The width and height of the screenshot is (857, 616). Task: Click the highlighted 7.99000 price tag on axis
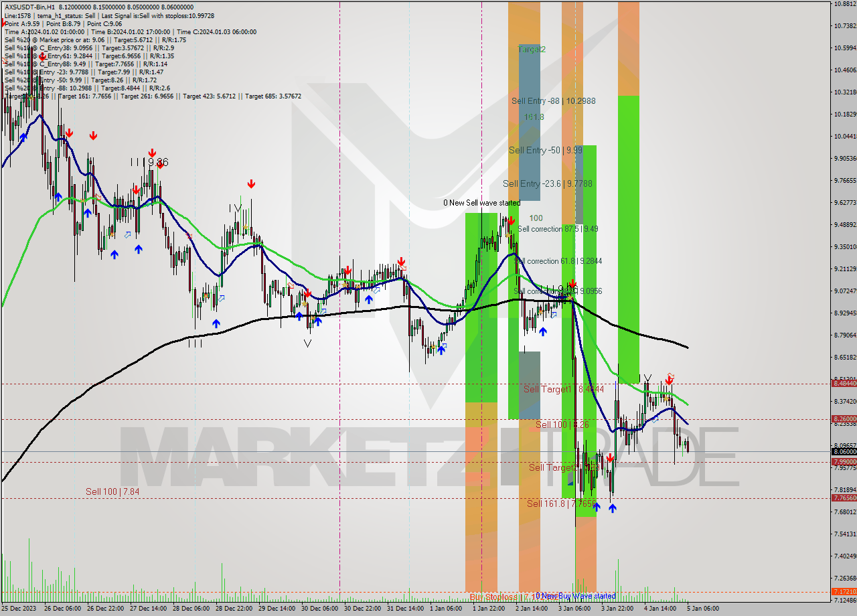[x=844, y=461]
